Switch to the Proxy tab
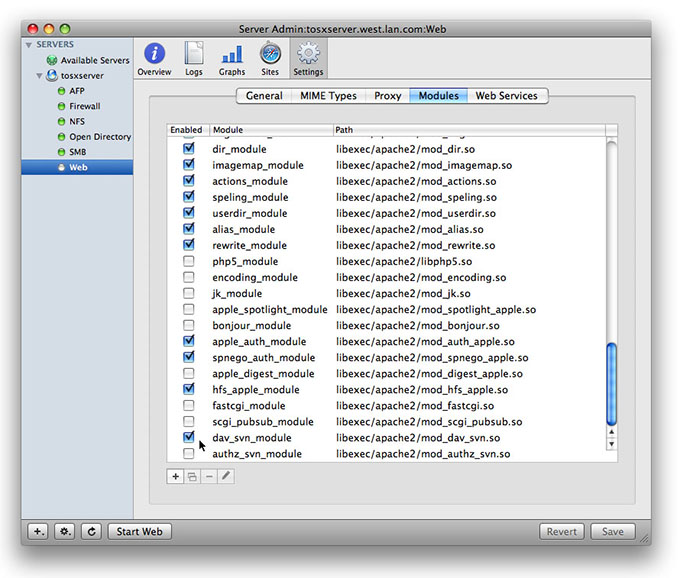 click(x=388, y=96)
